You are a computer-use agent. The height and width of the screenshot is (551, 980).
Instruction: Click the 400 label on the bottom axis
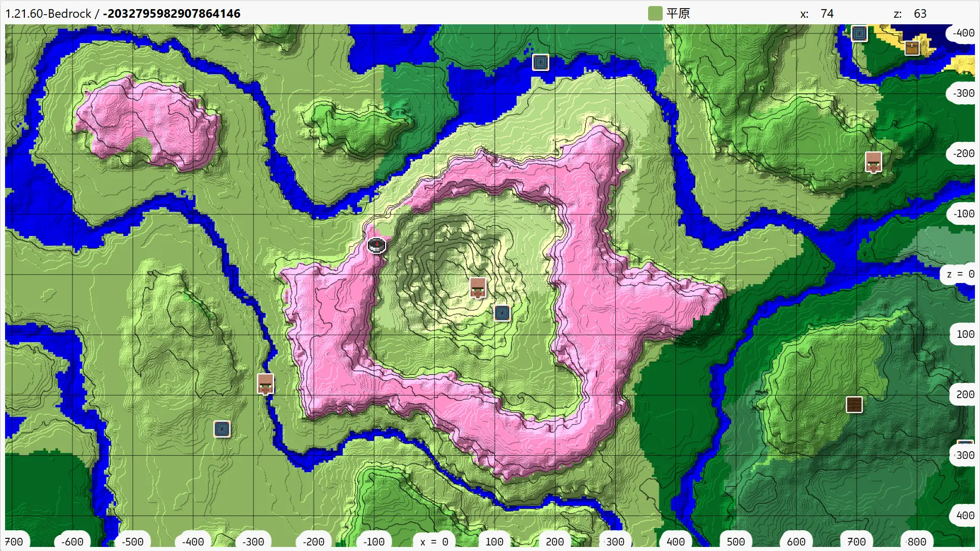[x=675, y=541]
